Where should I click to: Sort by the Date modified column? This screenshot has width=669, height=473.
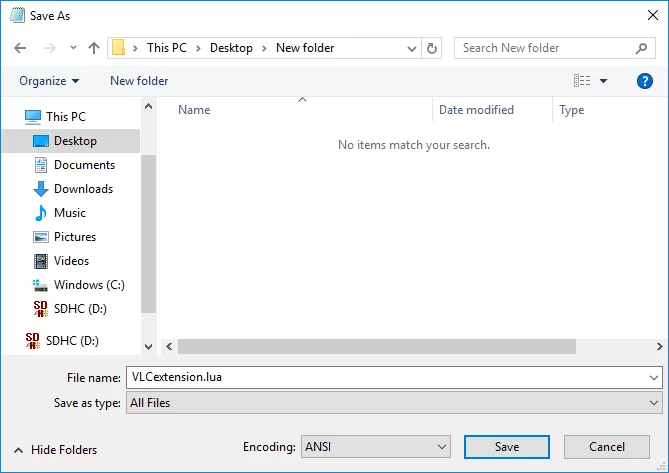click(x=476, y=110)
